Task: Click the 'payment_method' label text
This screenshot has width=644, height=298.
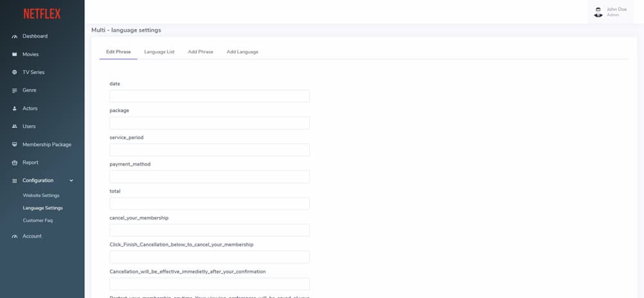Action: pos(130,164)
